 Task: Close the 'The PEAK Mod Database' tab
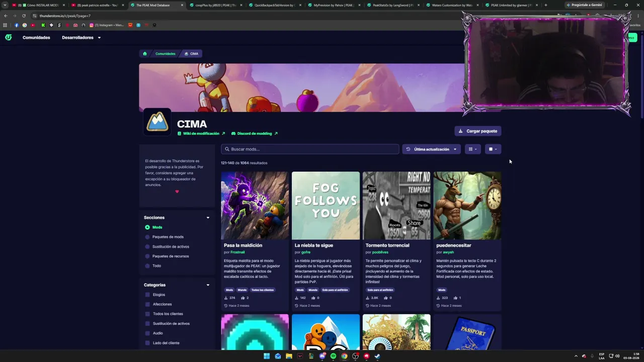[x=182, y=5]
